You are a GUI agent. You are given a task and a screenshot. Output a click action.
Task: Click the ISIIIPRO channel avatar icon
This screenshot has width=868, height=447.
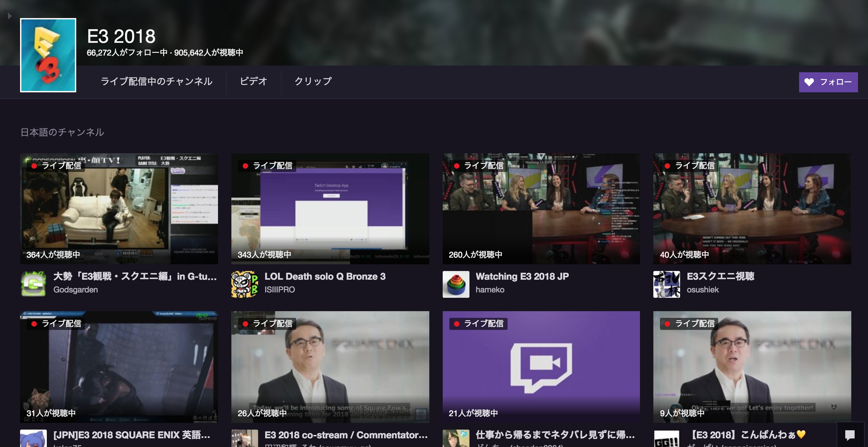(x=245, y=284)
